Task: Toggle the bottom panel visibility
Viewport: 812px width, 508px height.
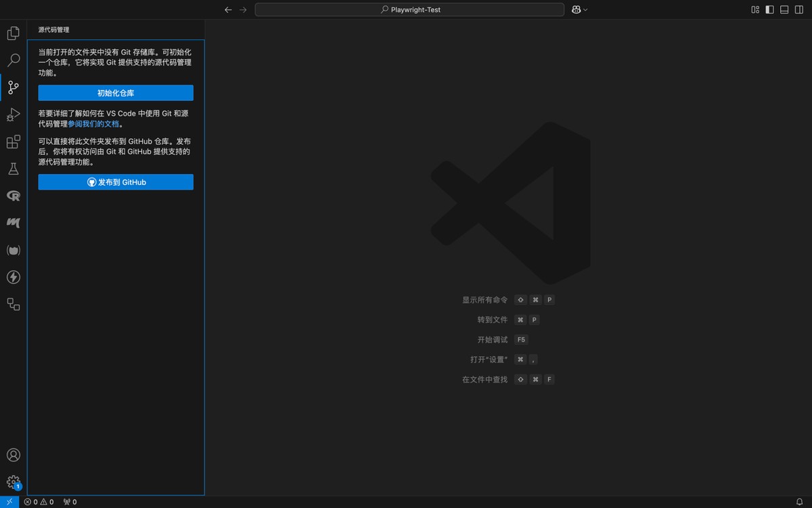Action: click(784, 9)
